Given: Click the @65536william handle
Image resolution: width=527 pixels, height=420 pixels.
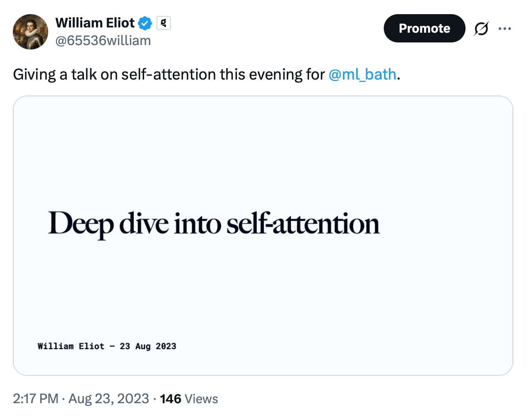Looking at the screenshot, I should point(103,41).
